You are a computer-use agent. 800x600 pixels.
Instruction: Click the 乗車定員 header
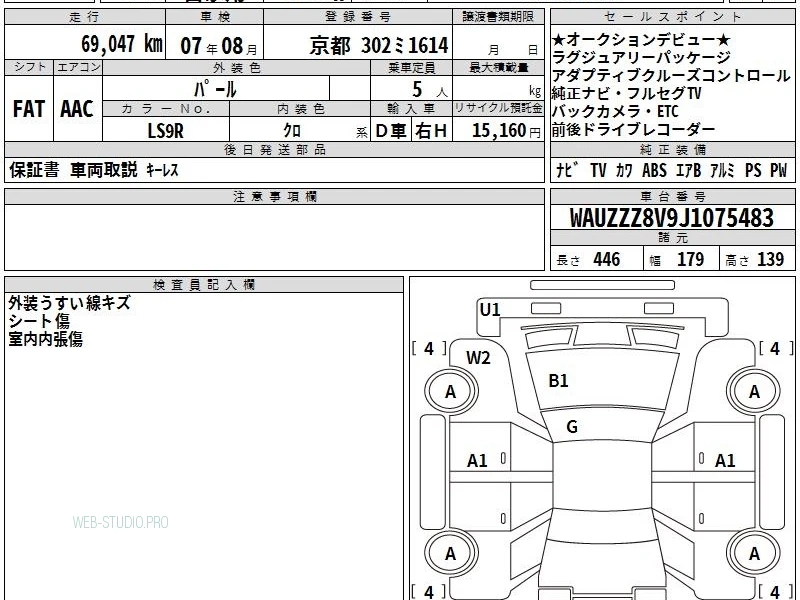click(x=411, y=67)
